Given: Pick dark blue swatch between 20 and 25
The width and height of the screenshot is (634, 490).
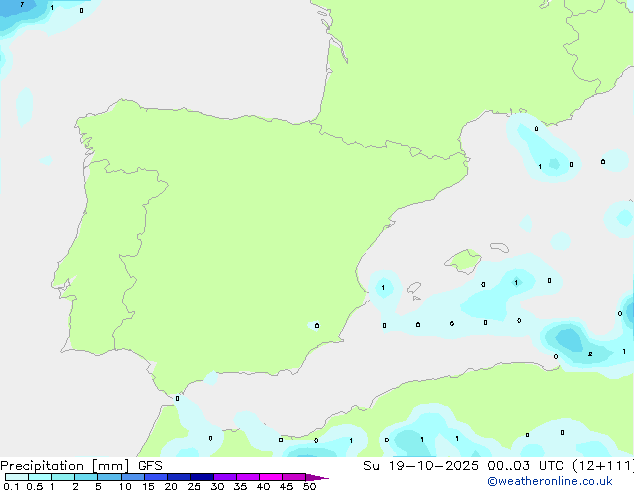Looking at the screenshot, I should [179, 478].
